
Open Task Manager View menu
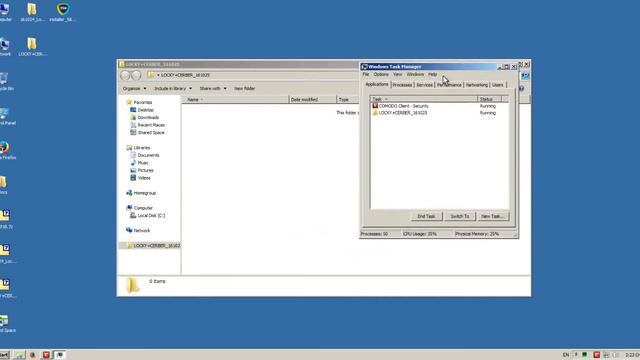pos(398,74)
